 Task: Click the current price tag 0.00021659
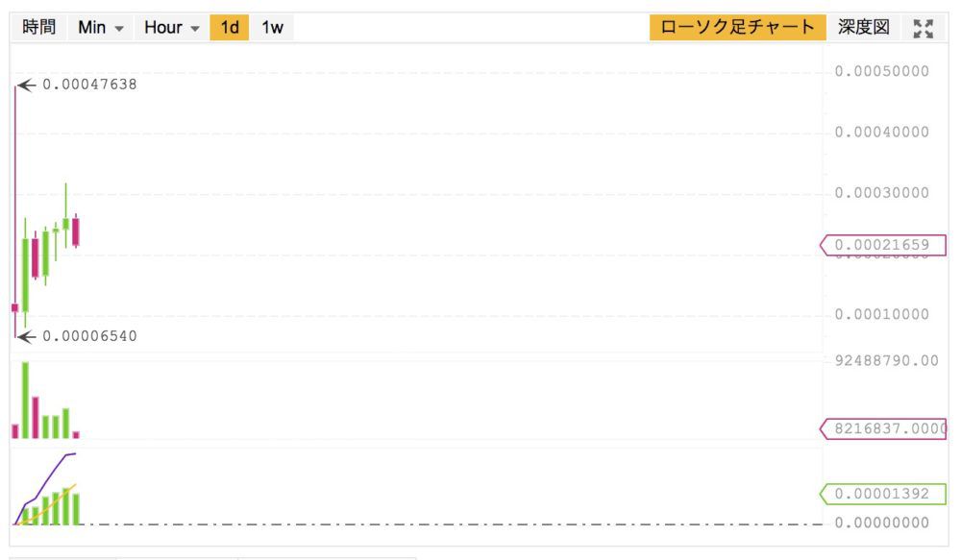[x=880, y=245]
